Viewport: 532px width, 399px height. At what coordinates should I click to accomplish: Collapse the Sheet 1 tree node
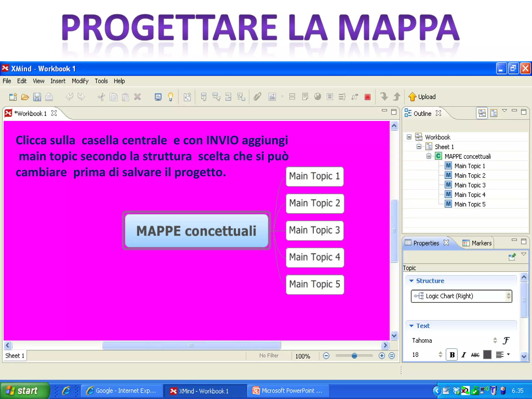(419, 147)
